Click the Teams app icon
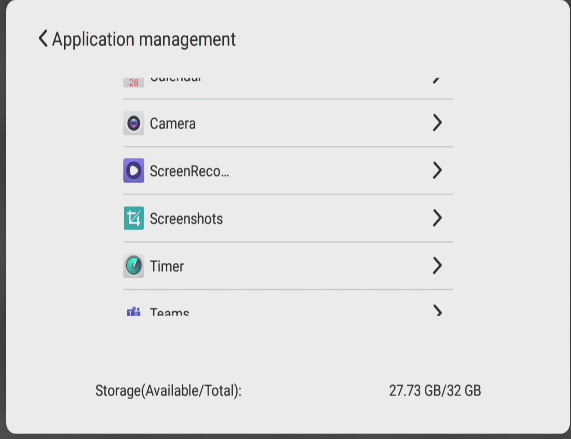The width and height of the screenshot is (571, 439). tap(134, 311)
